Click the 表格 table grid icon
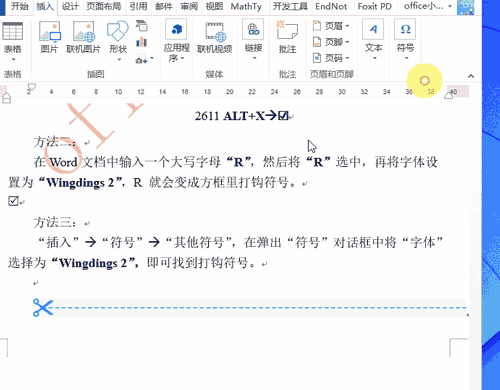500x390 pixels. tap(12, 31)
